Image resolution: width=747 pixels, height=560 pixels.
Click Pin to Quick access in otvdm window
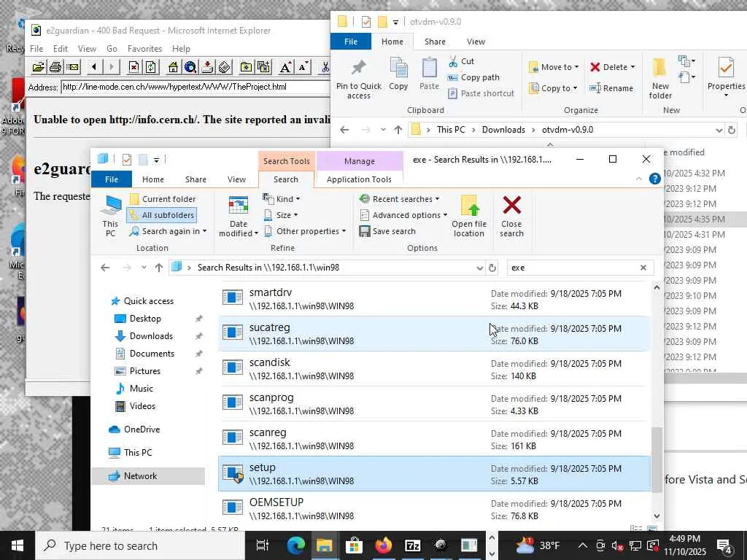click(359, 77)
